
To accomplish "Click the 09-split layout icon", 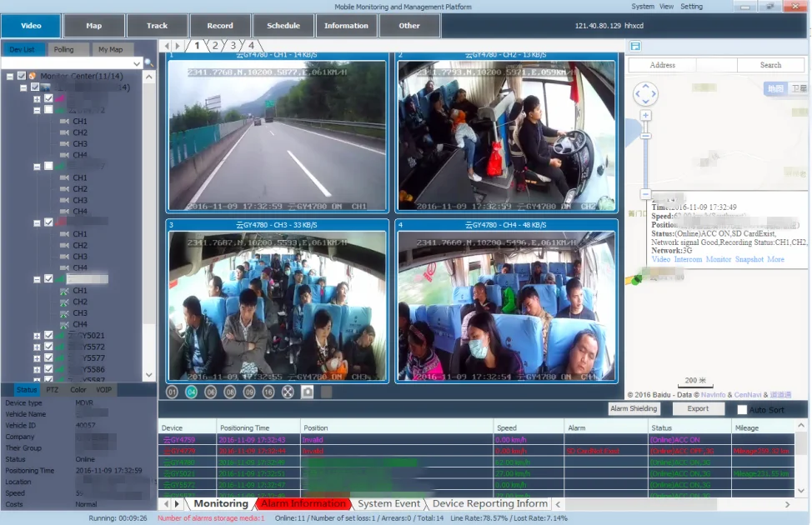I will coord(249,392).
